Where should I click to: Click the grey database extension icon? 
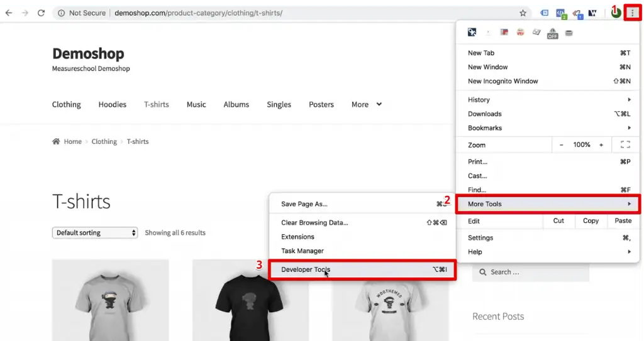point(569,33)
